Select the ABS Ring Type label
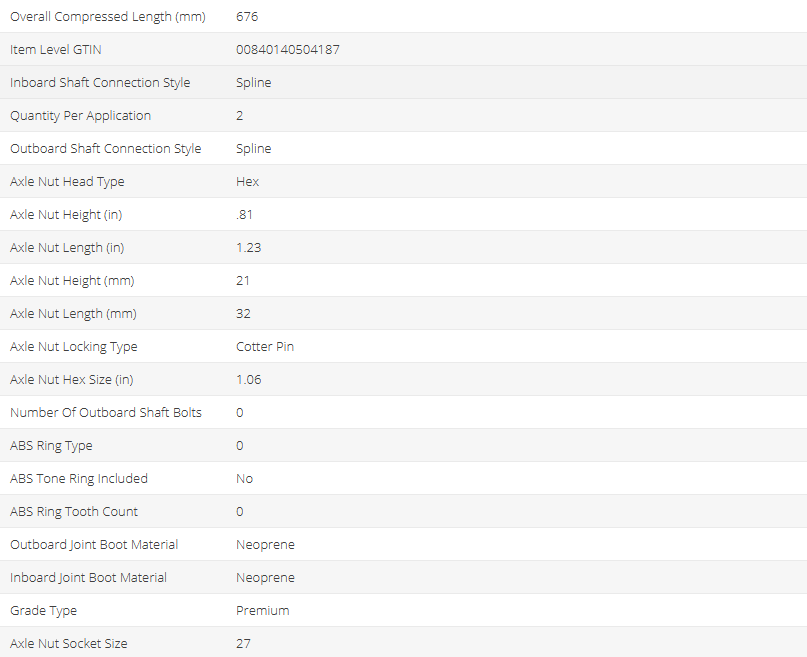 click(x=51, y=445)
